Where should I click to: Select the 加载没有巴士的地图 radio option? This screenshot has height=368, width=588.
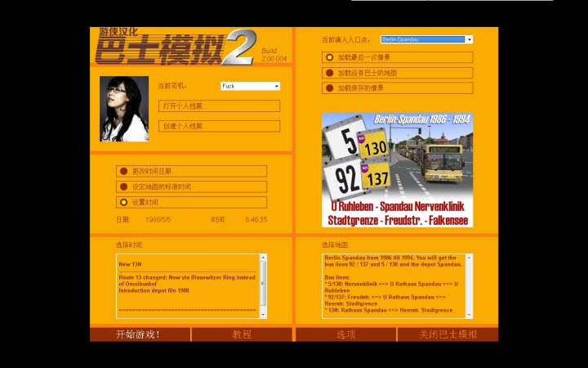(x=397, y=73)
